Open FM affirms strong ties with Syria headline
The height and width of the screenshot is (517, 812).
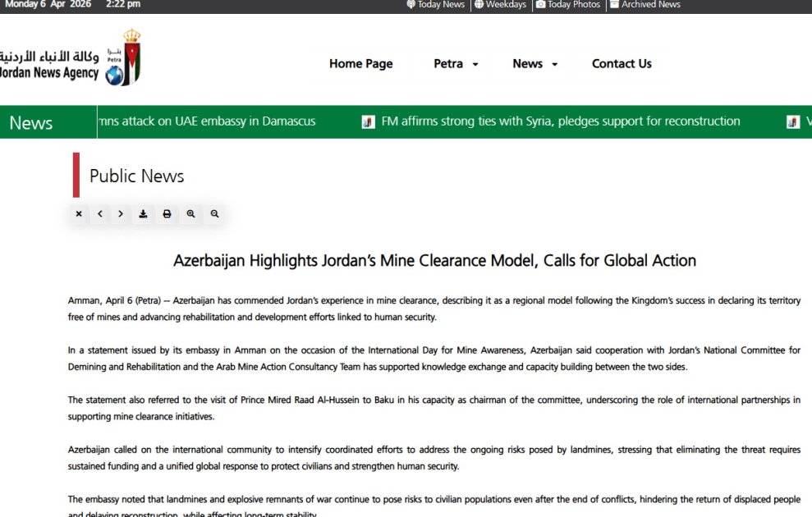point(560,121)
